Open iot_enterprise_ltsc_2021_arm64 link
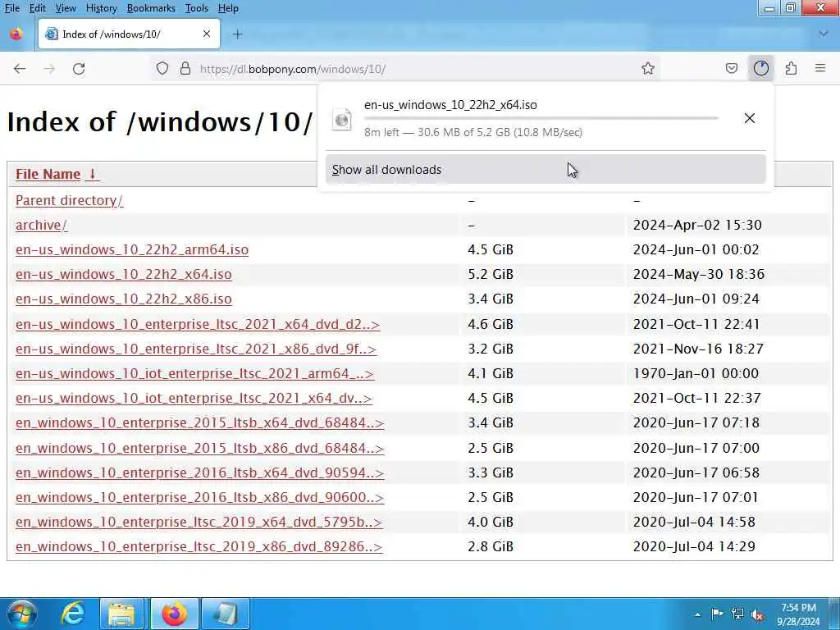The image size is (840, 630). 194,373
